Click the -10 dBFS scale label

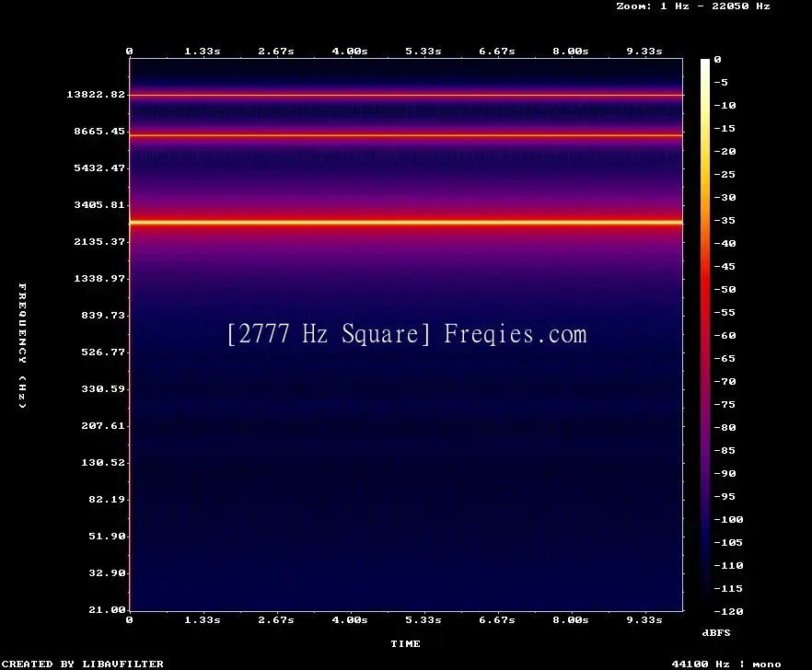(x=725, y=105)
